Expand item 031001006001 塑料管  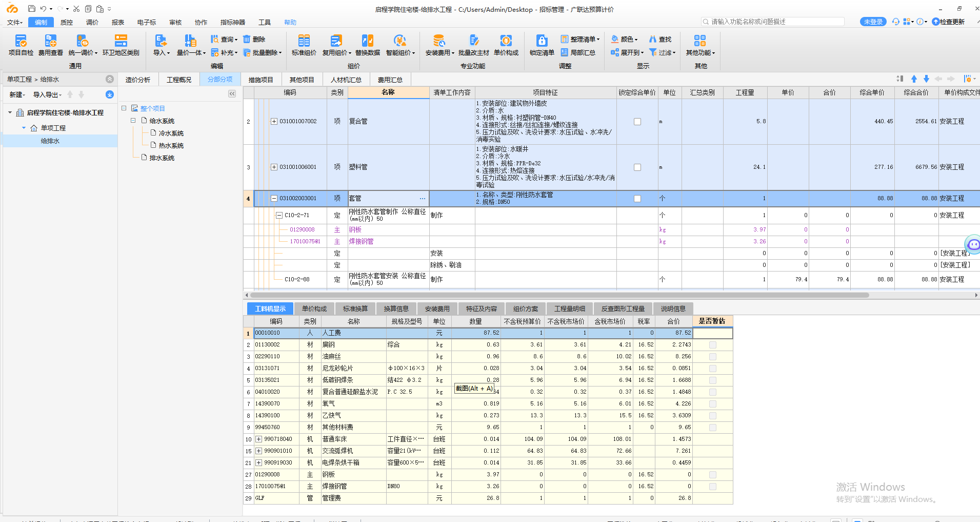pos(274,167)
